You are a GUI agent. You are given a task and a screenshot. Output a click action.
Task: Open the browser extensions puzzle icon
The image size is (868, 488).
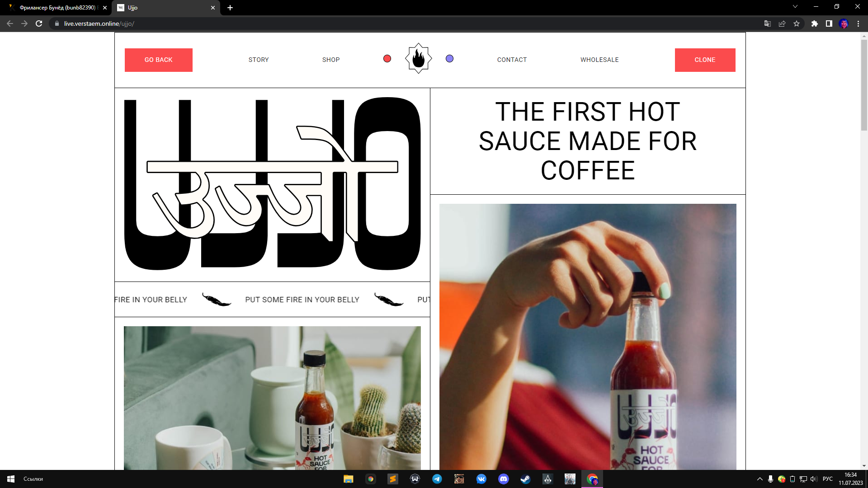tap(814, 23)
